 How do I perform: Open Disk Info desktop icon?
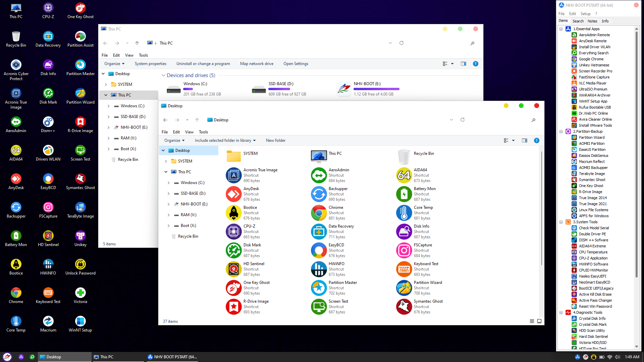[x=48, y=68]
